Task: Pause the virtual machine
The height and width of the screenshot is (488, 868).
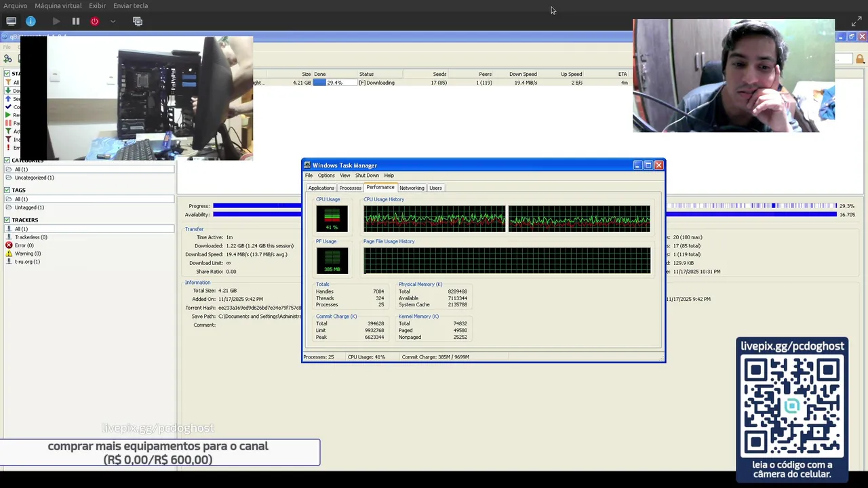Action: coord(76,21)
